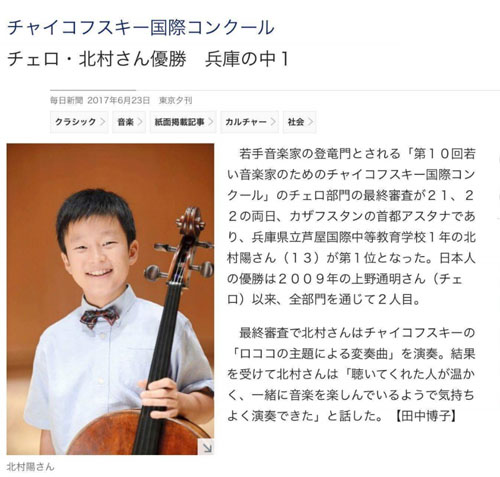The width and height of the screenshot is (500, 477).
Task: Click chevron arrow beside 紙面掲載記事 tag
Action: click(x=211, y=122)
